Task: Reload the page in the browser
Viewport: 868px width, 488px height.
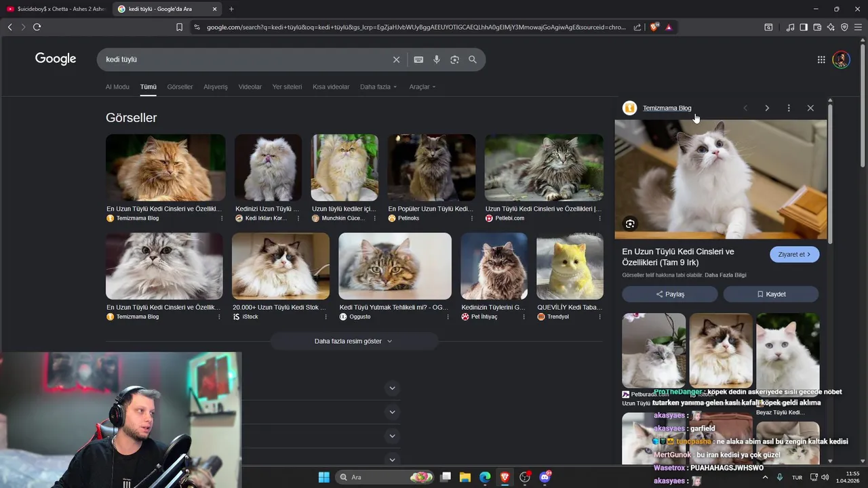Action: click(x=37, y=27)
